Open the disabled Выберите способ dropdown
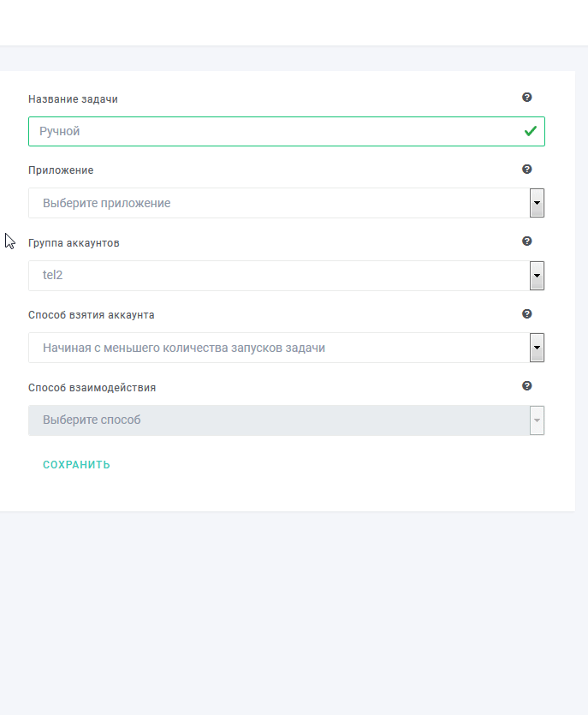The width and height of the screenshot is (588, 715). tap(287, 420)
